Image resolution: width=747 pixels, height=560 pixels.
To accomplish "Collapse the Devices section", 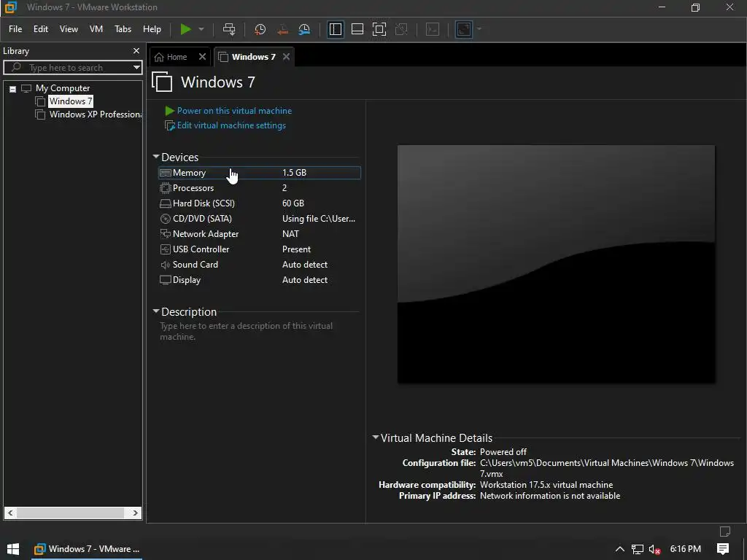I will pyautogui.click(x=156, y=157).
